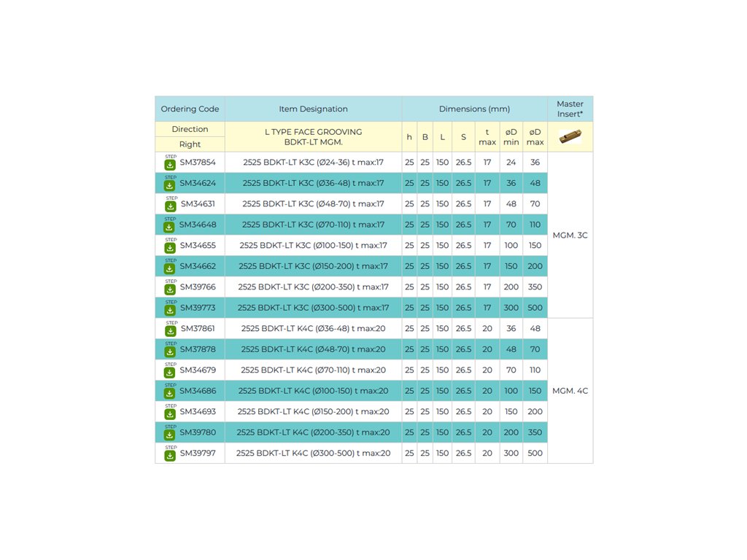This screenshot has width=747, height=560.
Task: Download STEP file for SM37861
Action: point(170,330)
